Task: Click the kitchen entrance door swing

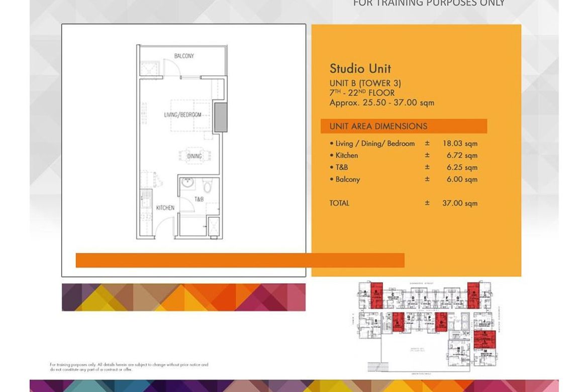Action: [x=164, y=228]
